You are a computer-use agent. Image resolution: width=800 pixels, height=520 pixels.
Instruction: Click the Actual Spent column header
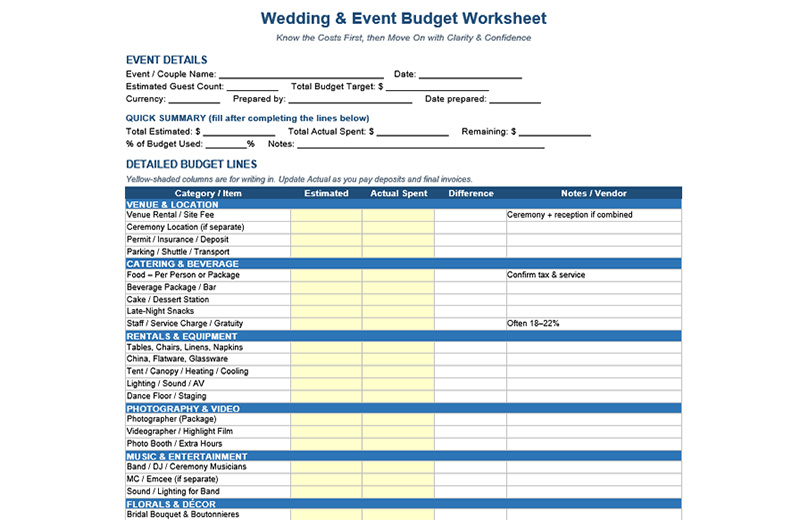coord(398,193)
